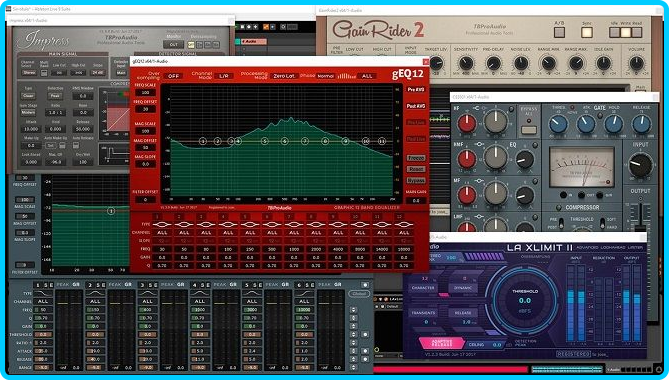Toggle Compressor enable LED in channel strip
The image size is (669, 380).
click(559, 207)
